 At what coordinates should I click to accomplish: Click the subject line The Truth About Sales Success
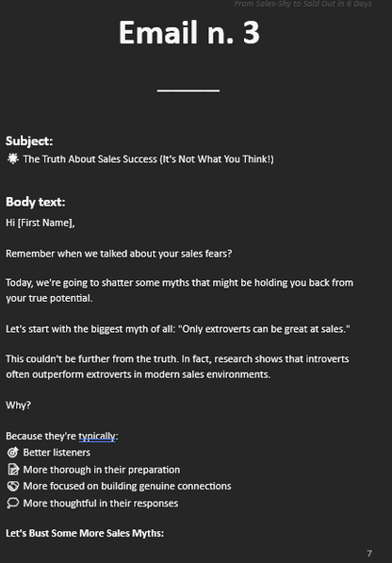[149, 159]
